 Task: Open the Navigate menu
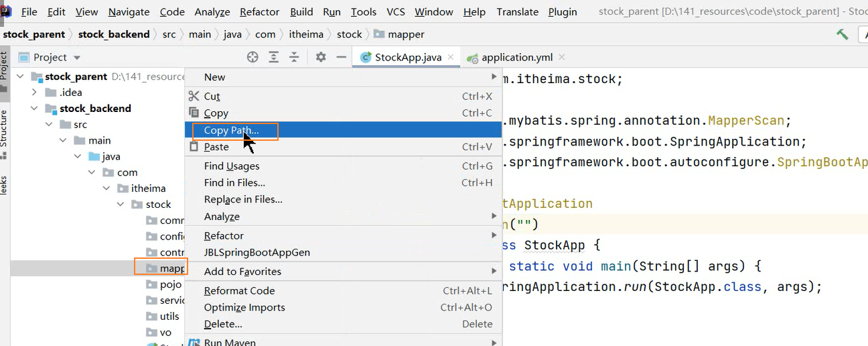129,12
